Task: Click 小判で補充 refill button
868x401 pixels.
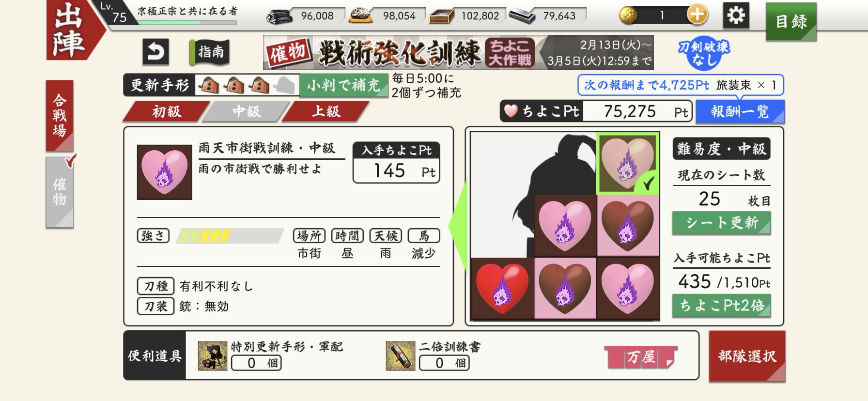Action: (343, 85)
